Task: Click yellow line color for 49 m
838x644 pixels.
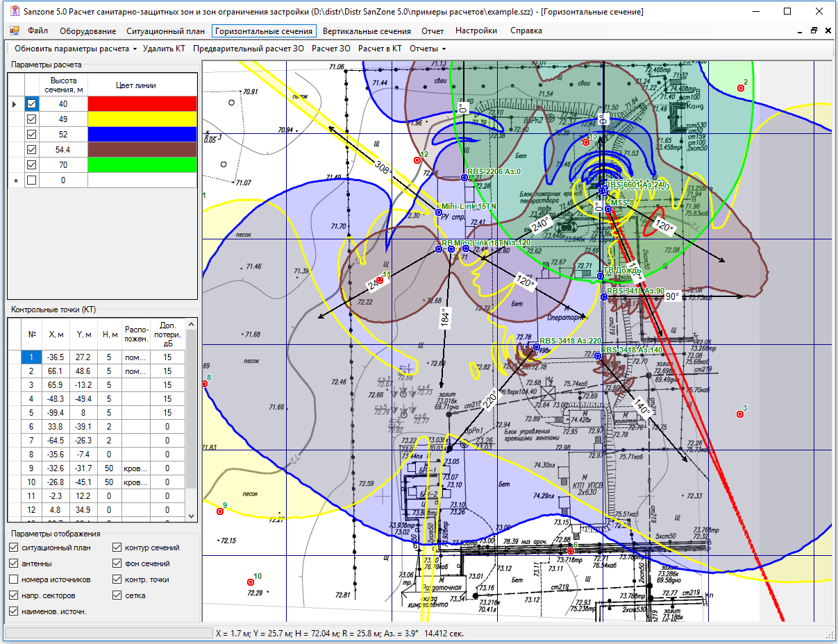Action: (x=142, y=119)
